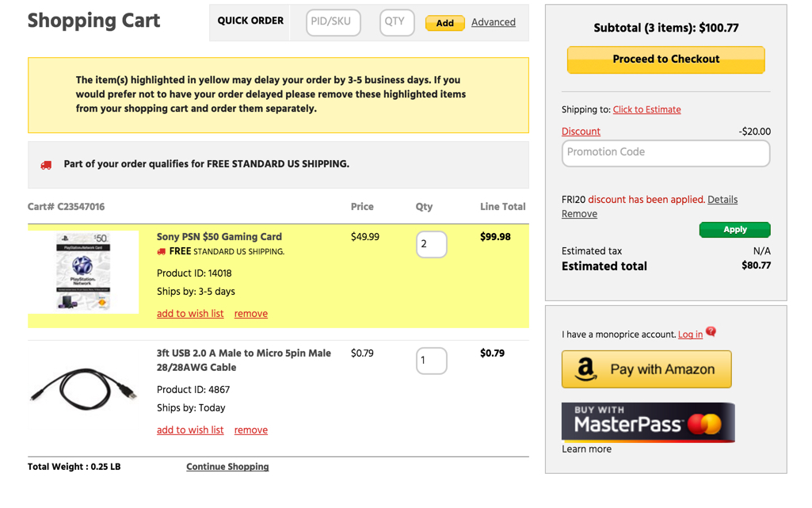Choose Buy with MasterPass
This screenshot has height=508, width=812.
[648, 422]
